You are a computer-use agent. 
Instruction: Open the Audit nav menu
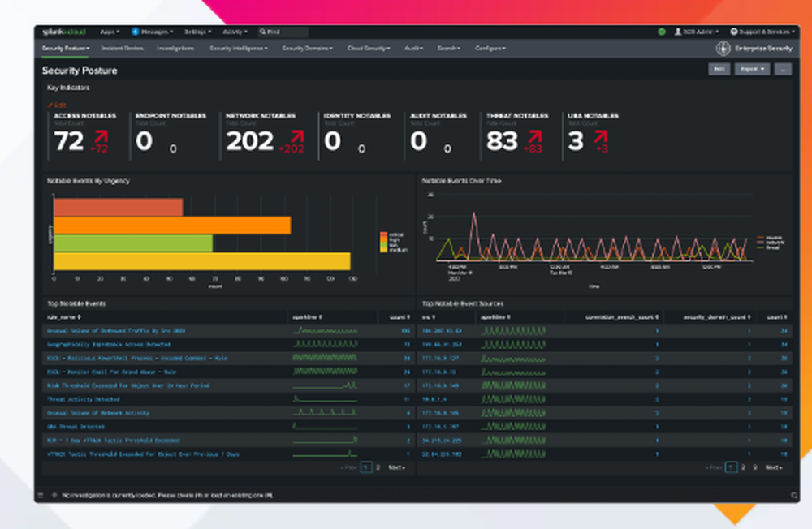click(413, 48)
